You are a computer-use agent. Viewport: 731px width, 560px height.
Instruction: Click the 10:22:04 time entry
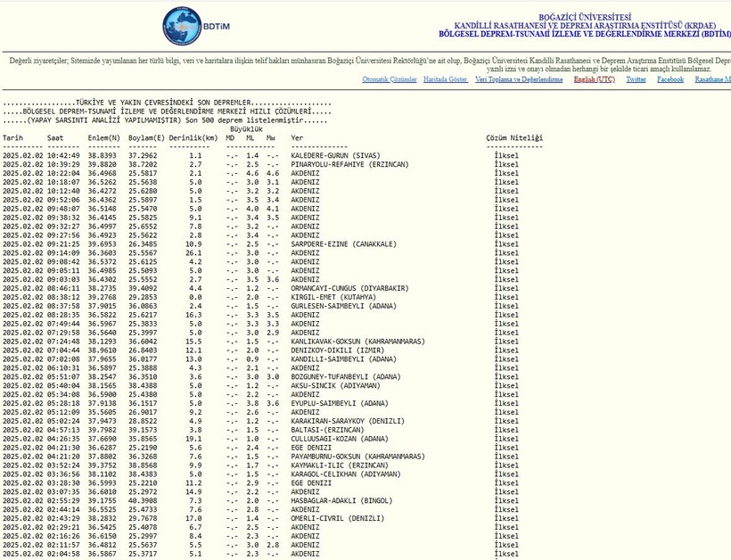63,174
